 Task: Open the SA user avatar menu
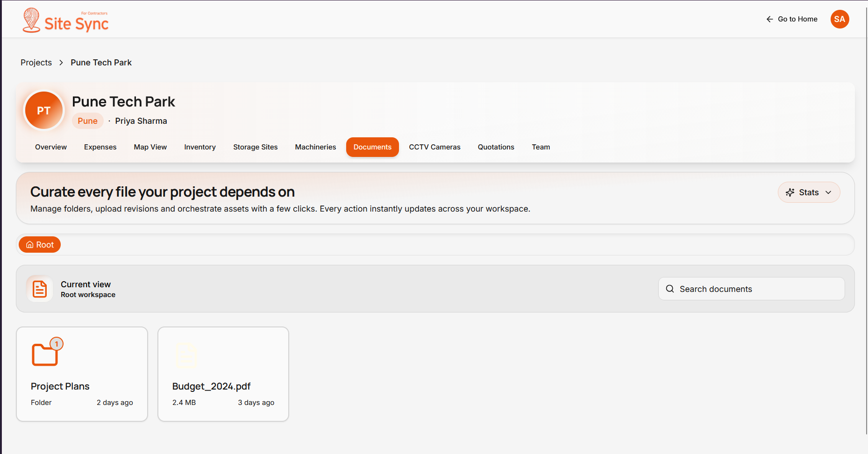click(x=840, y=19)
